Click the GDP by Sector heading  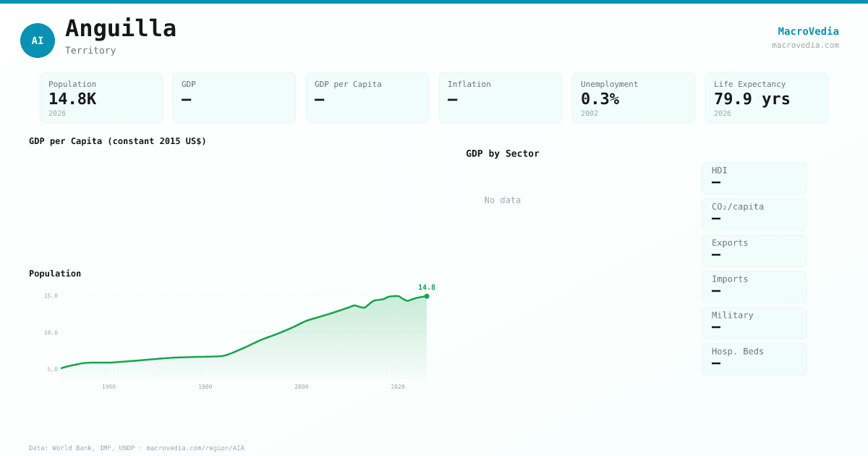pyautogui.click(x=503, y=153)
